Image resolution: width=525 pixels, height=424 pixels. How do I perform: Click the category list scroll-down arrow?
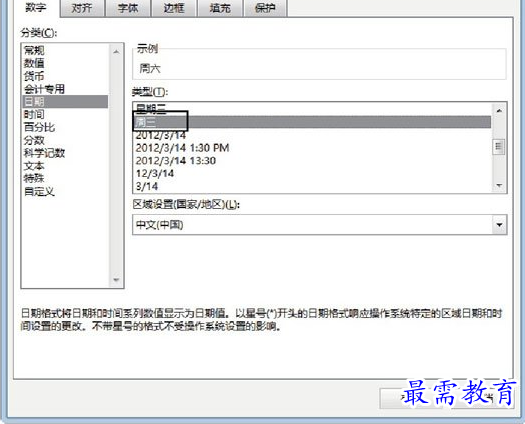point(116,280)
